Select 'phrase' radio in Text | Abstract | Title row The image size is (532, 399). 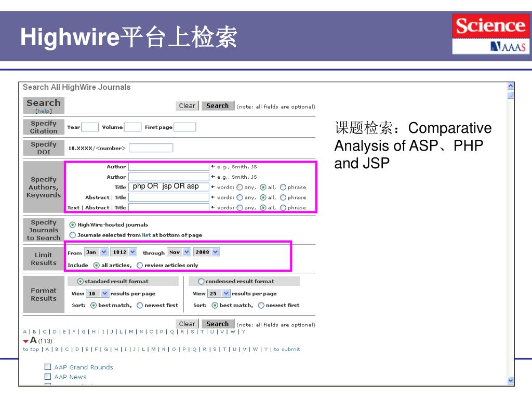point(283,208)
